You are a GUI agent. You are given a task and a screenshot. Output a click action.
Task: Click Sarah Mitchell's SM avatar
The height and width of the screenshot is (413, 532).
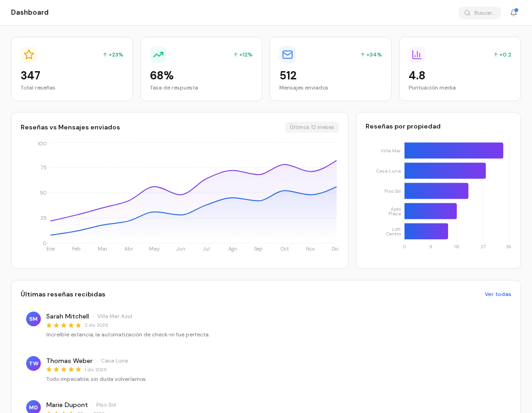[33, 318]
